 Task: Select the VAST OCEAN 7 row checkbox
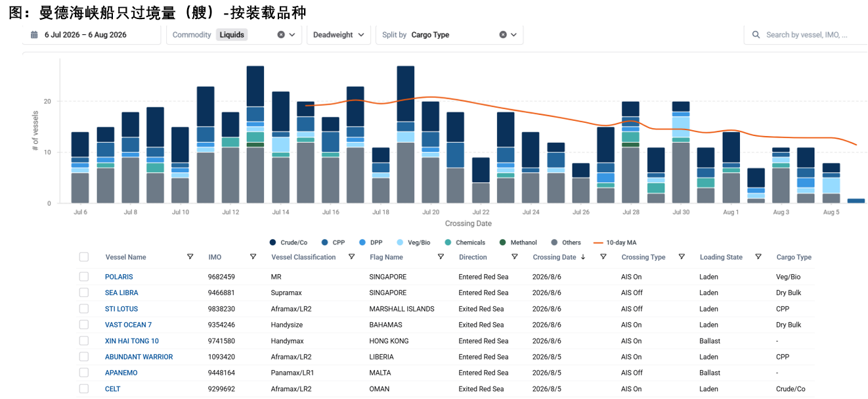(83, 325)
